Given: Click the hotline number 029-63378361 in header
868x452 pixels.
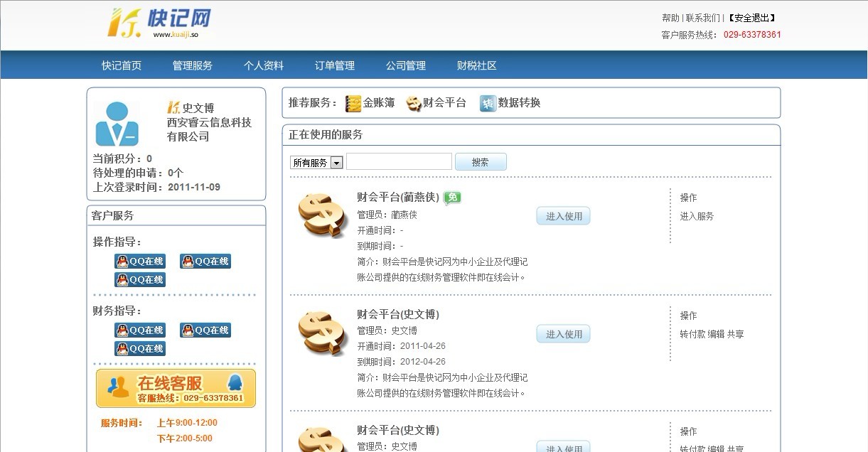Looking at the screenshot, I should pos(752,34).
